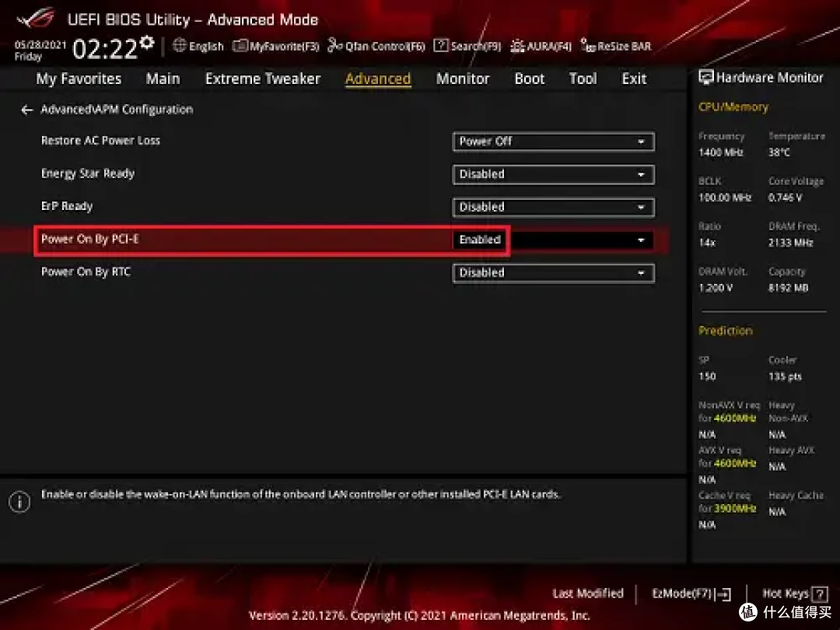The width and height of the screenshot is (840, 630).
Task: Open Search(F9) tool
Action: 467,46
